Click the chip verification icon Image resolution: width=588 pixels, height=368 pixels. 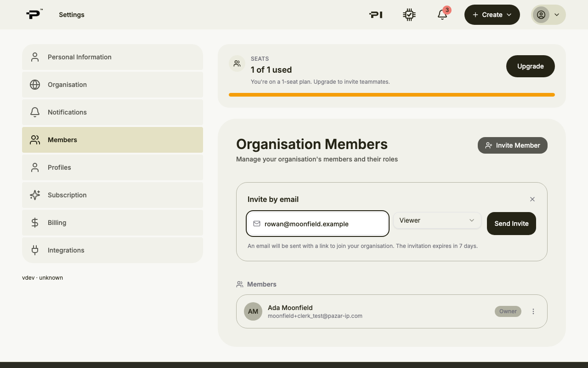(x=409, y=15)
